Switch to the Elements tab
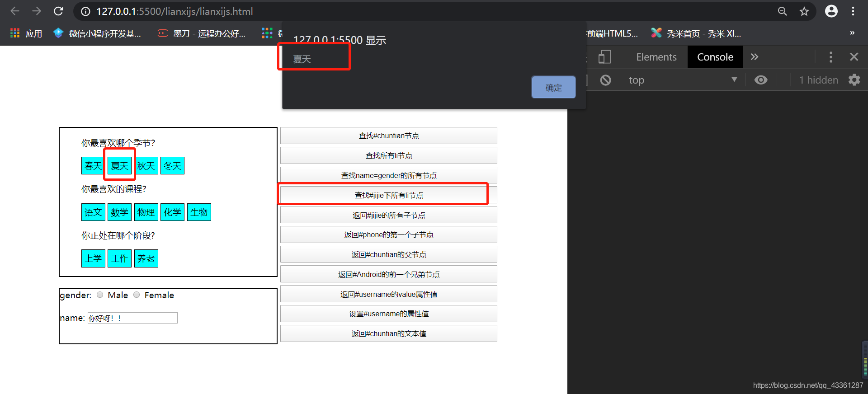This screenshot has width=868, height=394. (x=656, y=57)
